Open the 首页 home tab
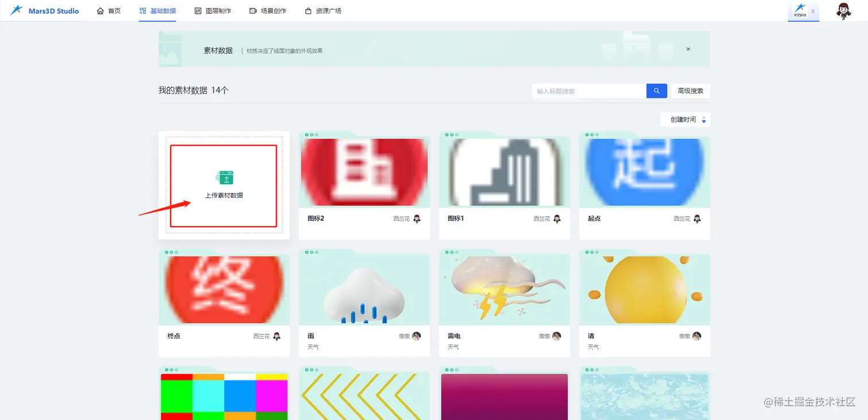The image size is (868, 420). (109, 11)
